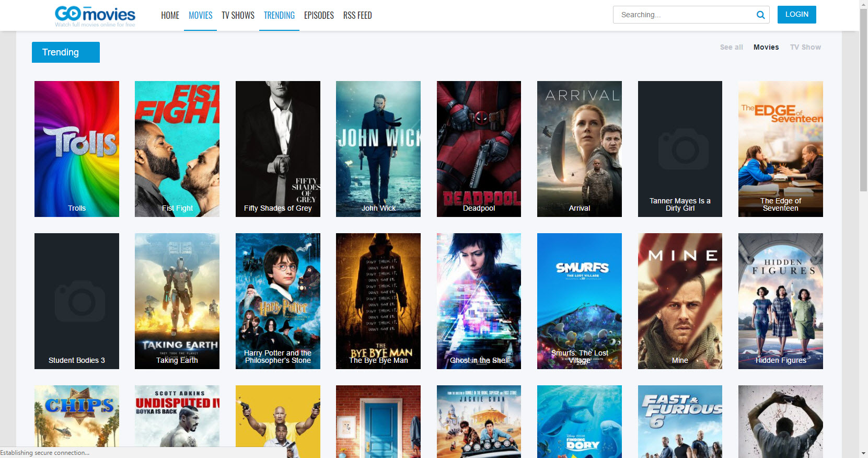Click the search magnifier icon
Viewport: 868px width, 458px height.
[x=760, y=15]
